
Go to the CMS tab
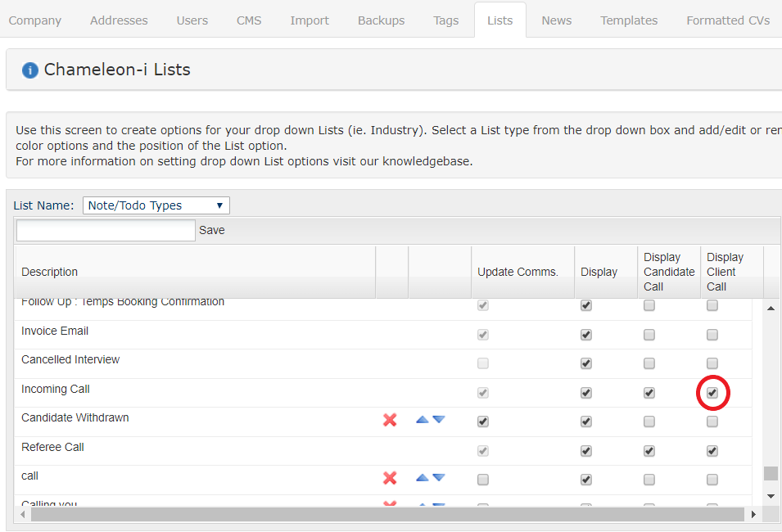[x=249, y=20]
